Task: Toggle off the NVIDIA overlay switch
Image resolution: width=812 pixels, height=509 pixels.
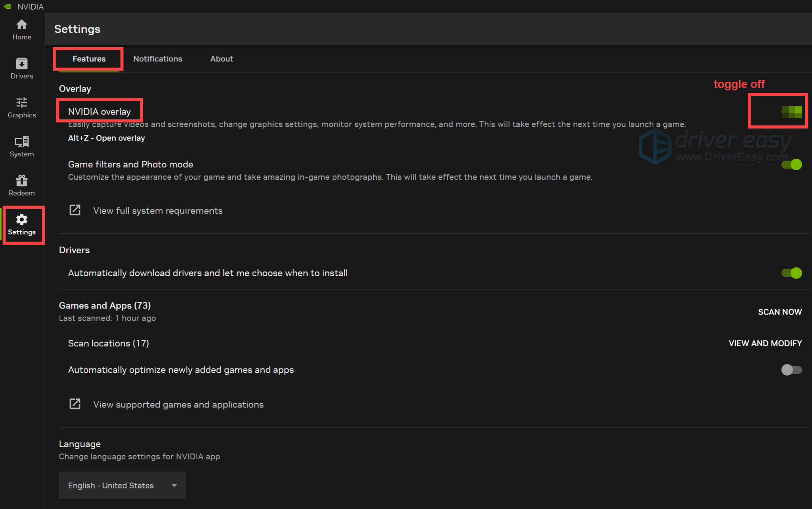Action: [791, 111]
